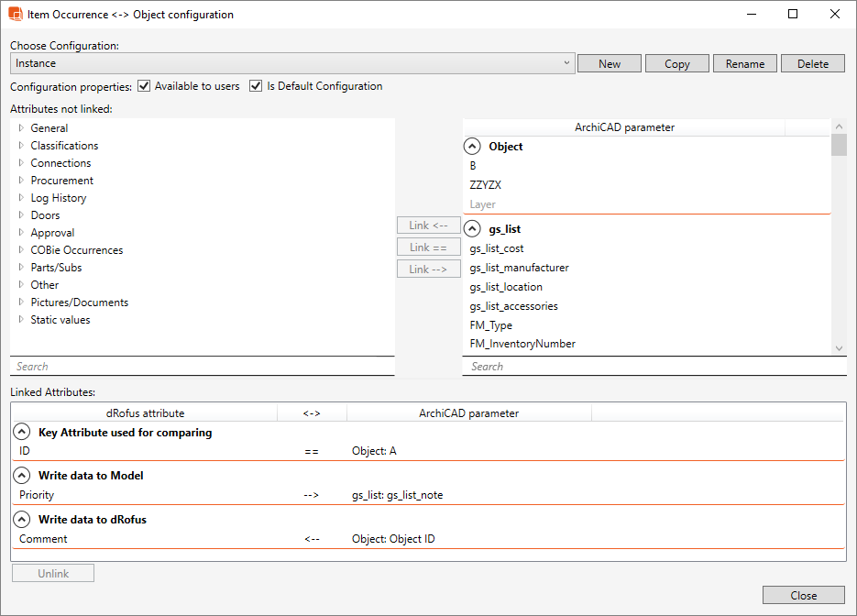Open the Choose Configuration dropdown
Image resolution: width=857 pixels, height=616 pixels.
click(568, 63)
